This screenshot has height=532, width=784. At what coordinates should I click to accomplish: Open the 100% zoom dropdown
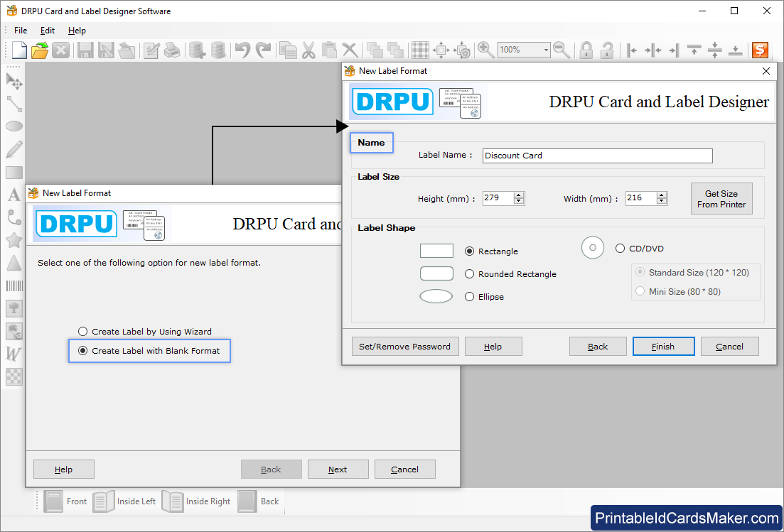545,50
